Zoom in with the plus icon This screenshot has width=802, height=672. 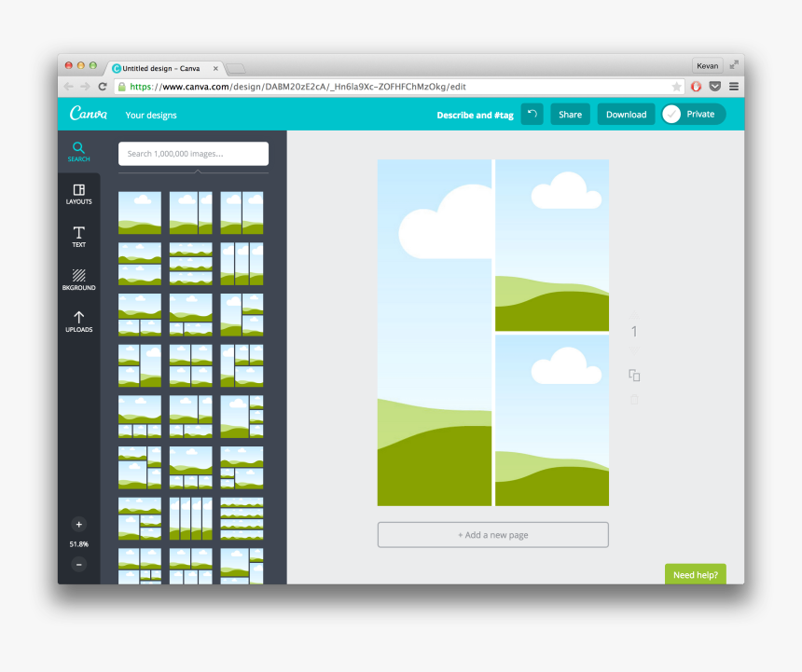click(x=78, y=525)
